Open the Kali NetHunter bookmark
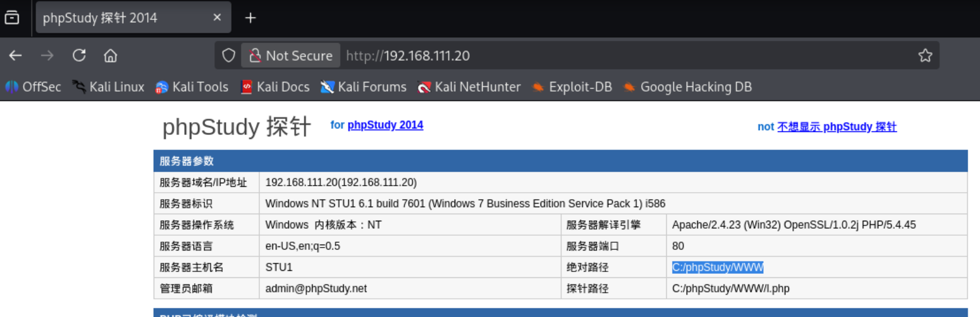This screenshot has height=317, width=980. pyautogui.click(x=469, y=87)
